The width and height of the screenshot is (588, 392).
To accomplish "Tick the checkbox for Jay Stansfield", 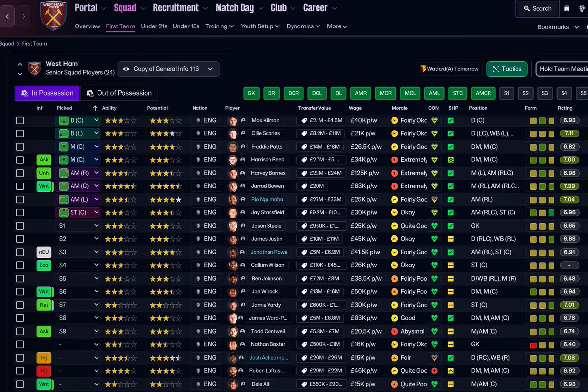I will pos(20,212).
